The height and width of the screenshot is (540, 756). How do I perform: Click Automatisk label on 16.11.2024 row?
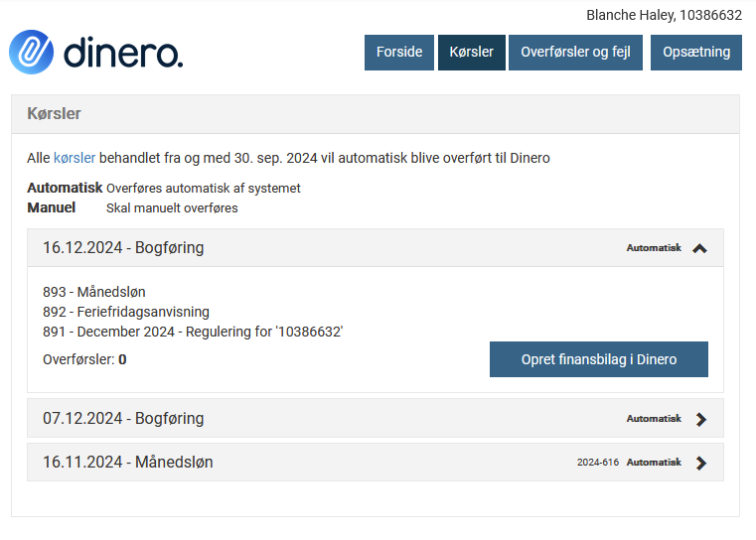click(654, 463)
